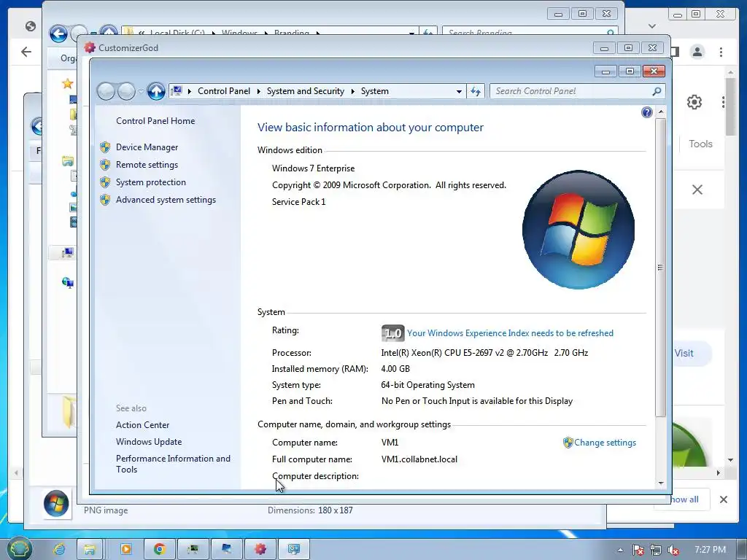Click the CustomizerGod title bar icon
This screenshot has width=747, height=560.
tap(90, 47)
